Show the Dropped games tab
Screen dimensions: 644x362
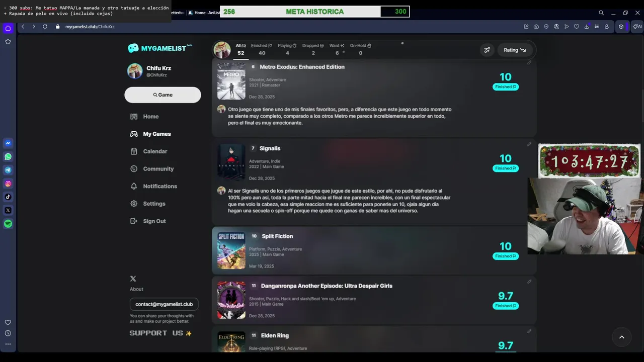coord(313,49)
